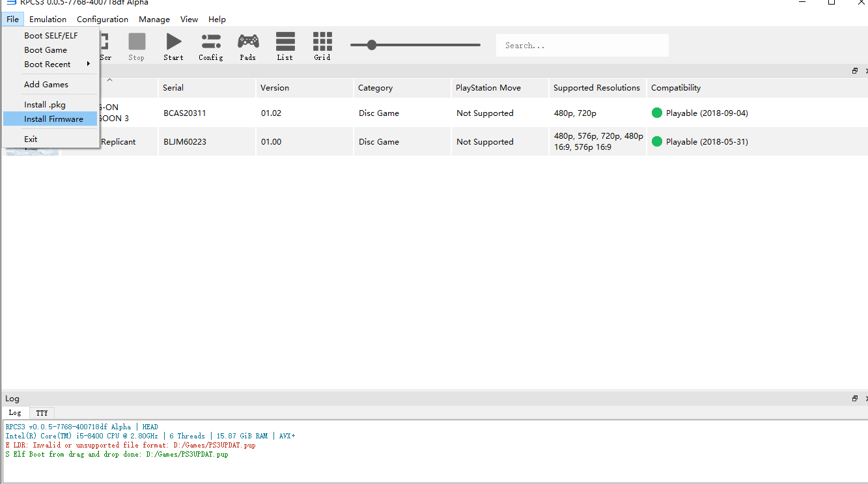Switch to the Log tab

[15, 413]
